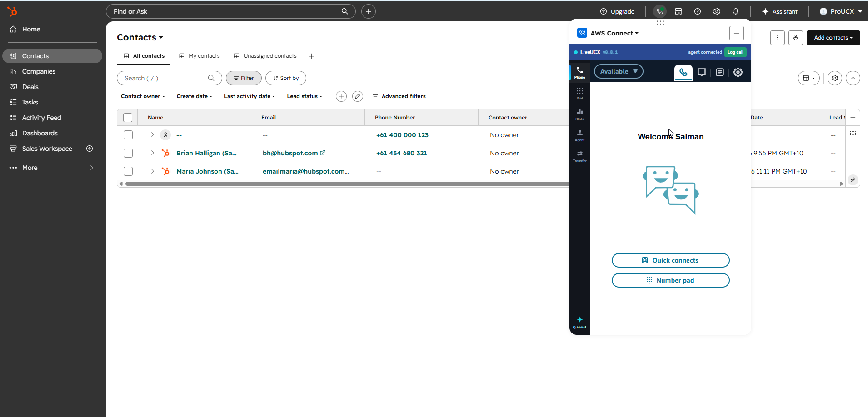The height and width of the screenshot is (417, 868).
Task: Click the plus create button beside search bar
Action: click(x=369, y=11)
